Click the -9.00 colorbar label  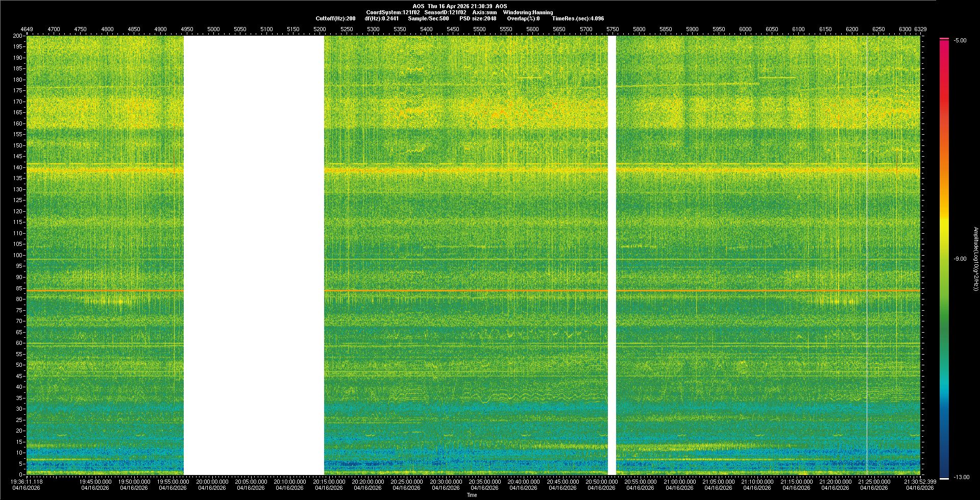pyautogui.click(x=960, y=259)
